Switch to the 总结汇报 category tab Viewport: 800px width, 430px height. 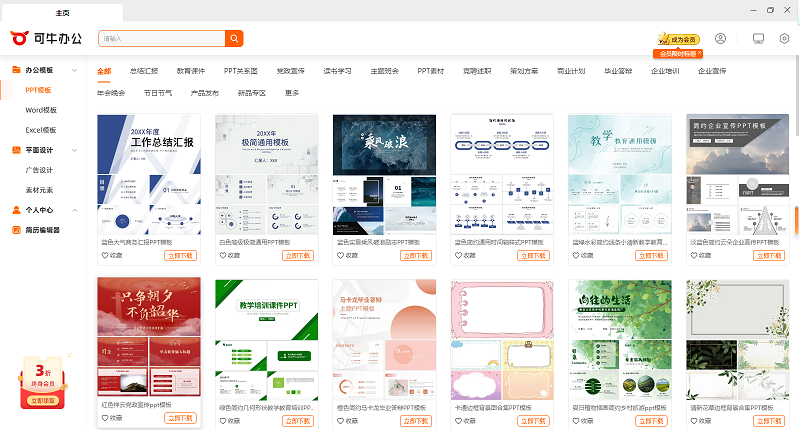click(144, 71)
